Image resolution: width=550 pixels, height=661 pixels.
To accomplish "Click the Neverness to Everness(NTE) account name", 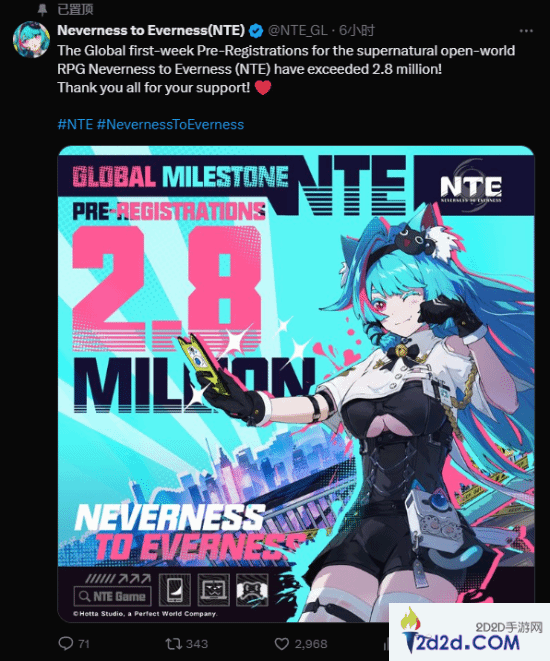I will point(151,30).
